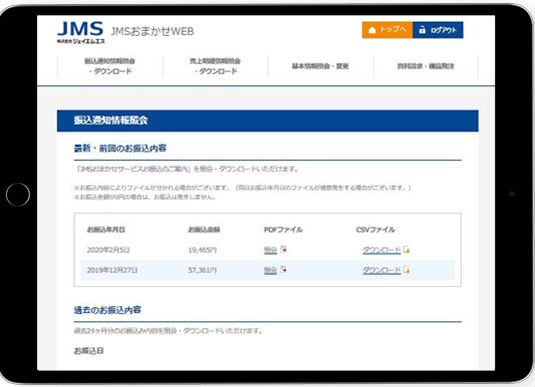Click the お振込日 label
Image resolution: width=535 pixels, height=387 pixels.
click(89, 351)
